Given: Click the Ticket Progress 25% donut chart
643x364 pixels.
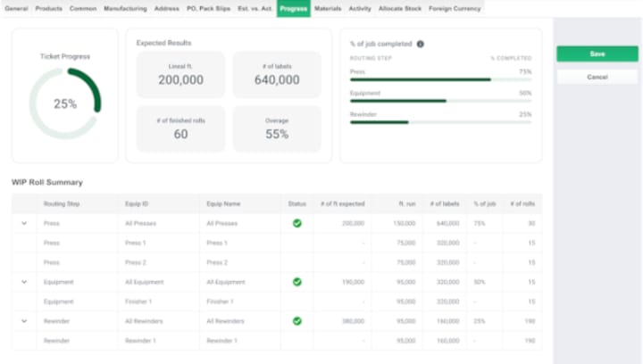Looking at the screenshot, I should tap(64, 103).
